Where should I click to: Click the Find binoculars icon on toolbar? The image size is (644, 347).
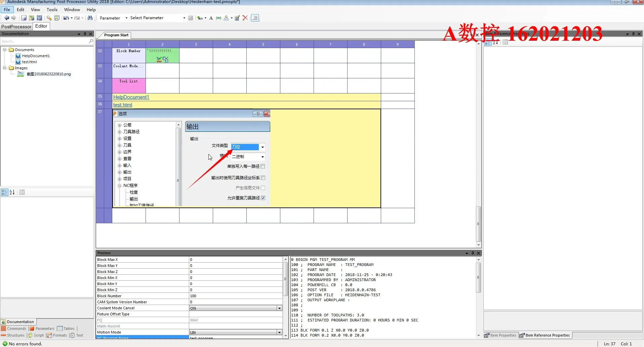pos(89,18)
